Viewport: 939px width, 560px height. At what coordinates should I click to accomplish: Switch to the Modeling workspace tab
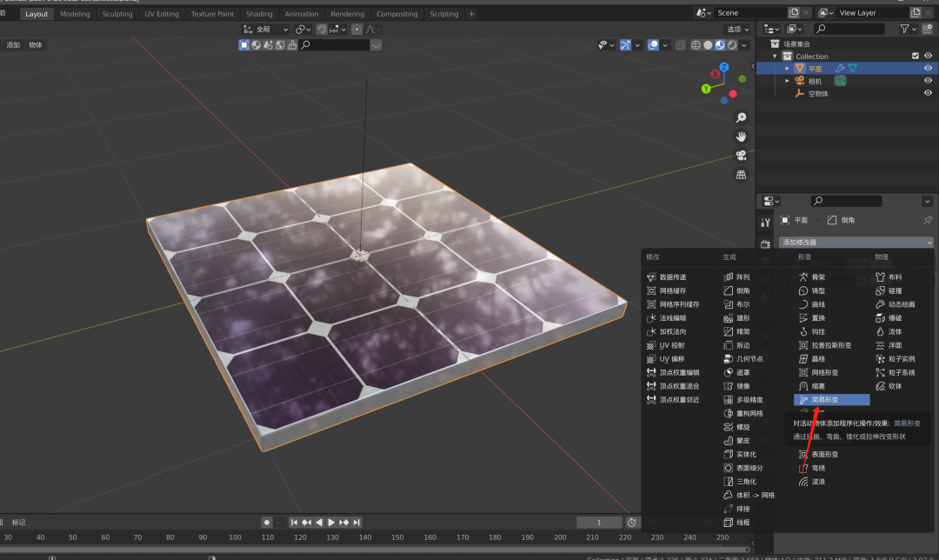click(x=75, y=14)
